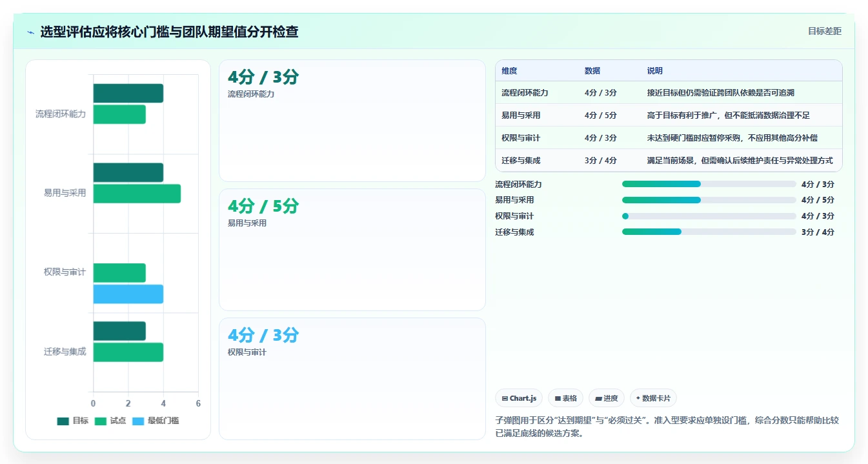The height and width of the screenshot is (464, 868).
Task: Open the 流程闭环能力 data card
Action: (x=352, y=121)
